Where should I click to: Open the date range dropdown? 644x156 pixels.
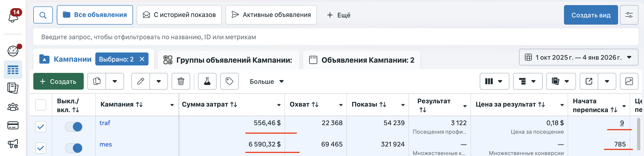(578, 57)
